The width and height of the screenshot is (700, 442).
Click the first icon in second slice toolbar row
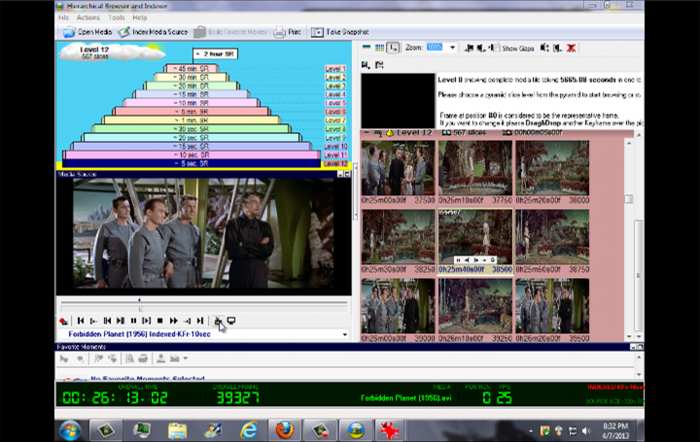click(366, 65)
